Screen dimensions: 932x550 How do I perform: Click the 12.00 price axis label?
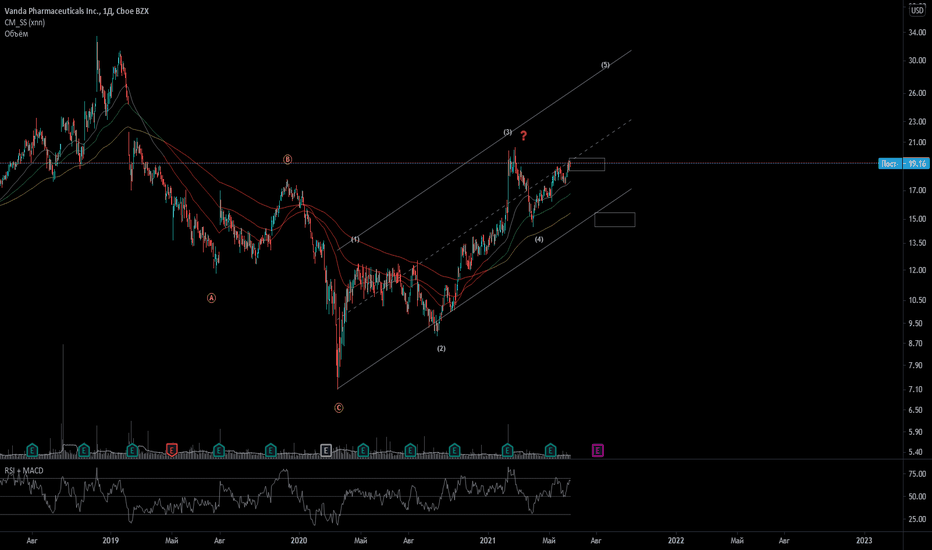[917, 270]
